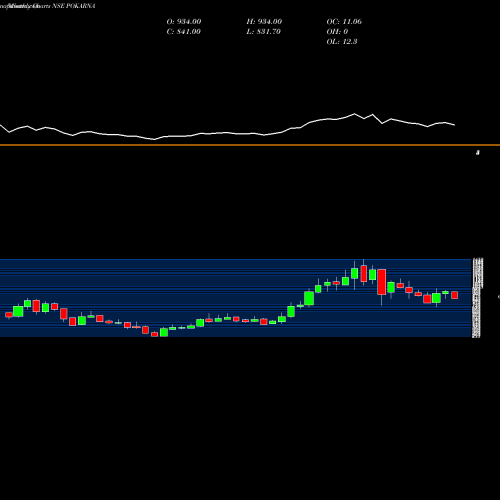Click the NSE POKARNA chart title
Image resolution: width=500 pixels, height=500 pixels.
[x=74, y=6]
